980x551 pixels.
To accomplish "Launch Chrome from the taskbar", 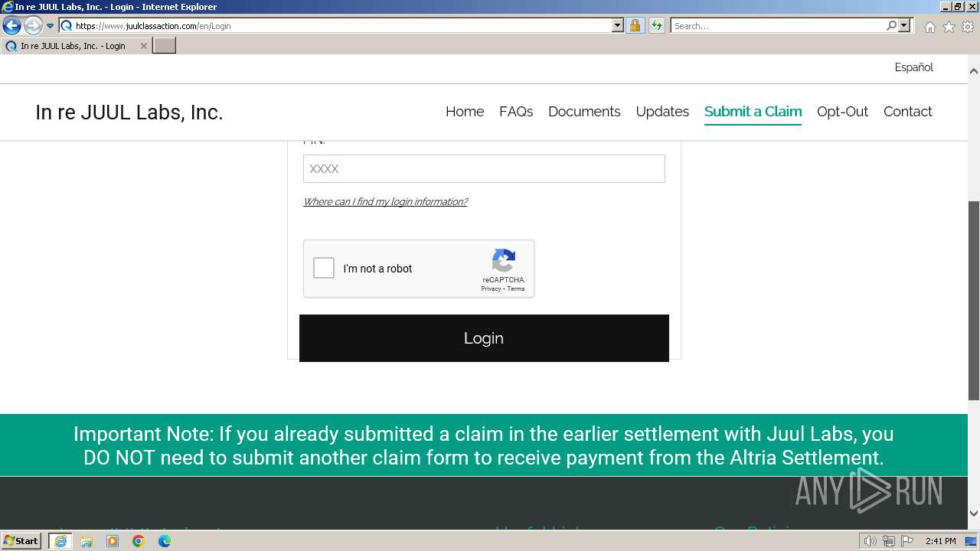I will (x=139, y=541).
